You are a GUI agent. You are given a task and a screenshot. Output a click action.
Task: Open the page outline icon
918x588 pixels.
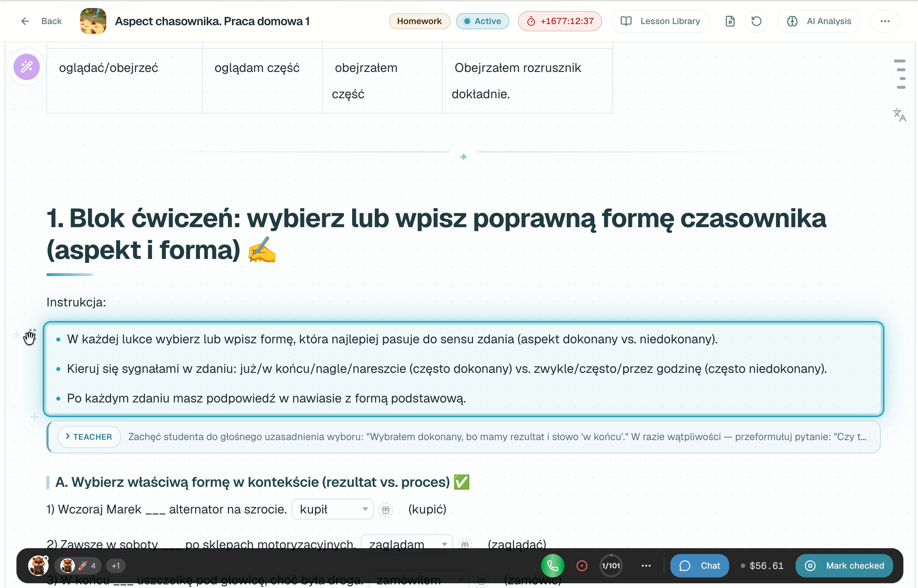(900, 74)
